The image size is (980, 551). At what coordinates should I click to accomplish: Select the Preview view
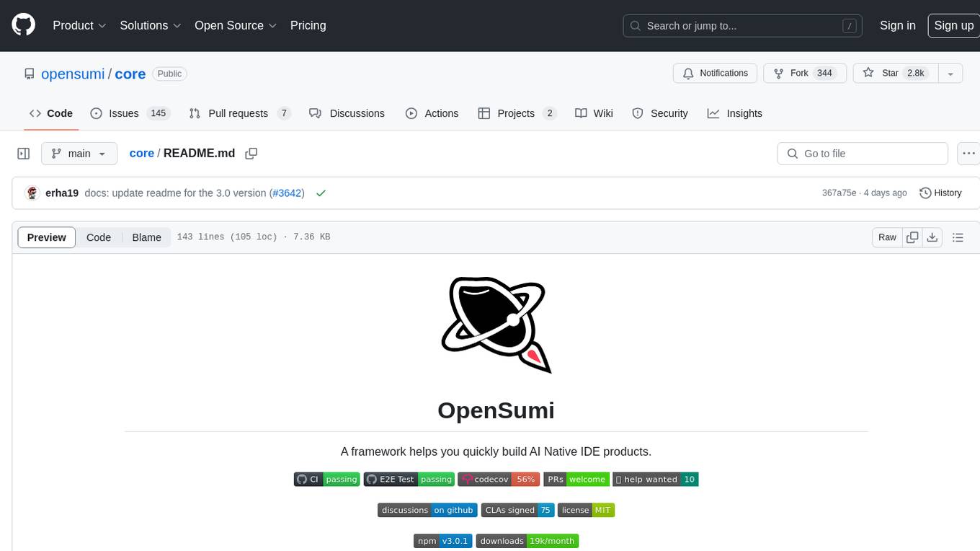[47, 237]
